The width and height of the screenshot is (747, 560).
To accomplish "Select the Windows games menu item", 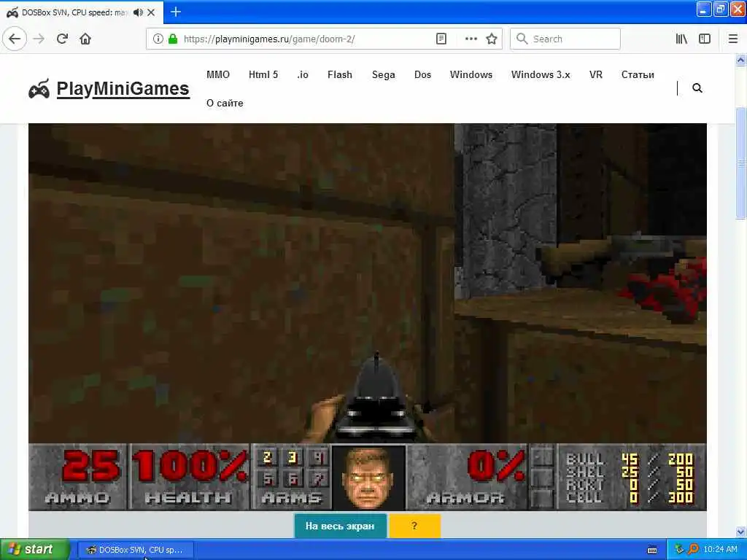I will click(x=471, y=74).
